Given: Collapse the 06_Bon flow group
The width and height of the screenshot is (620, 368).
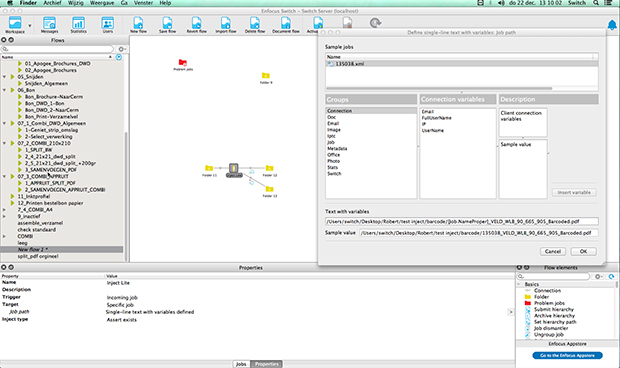Looking at the screenshot, I should (x=4, y=90).
